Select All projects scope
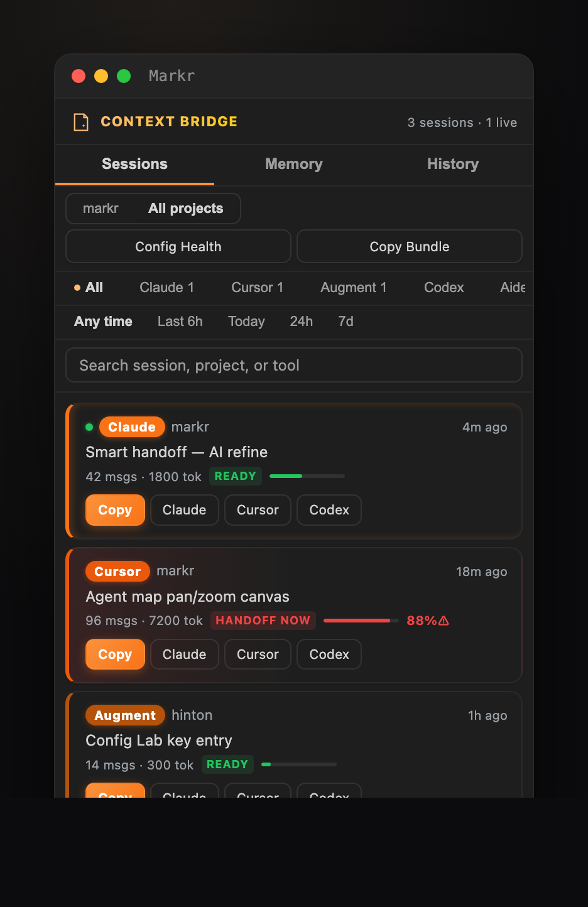This screenshot has width=588, height=907. coord(186,209)
